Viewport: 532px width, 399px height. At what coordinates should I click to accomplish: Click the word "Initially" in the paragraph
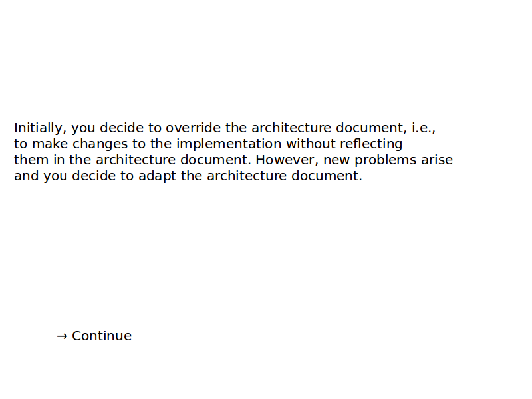click(39, 128)
